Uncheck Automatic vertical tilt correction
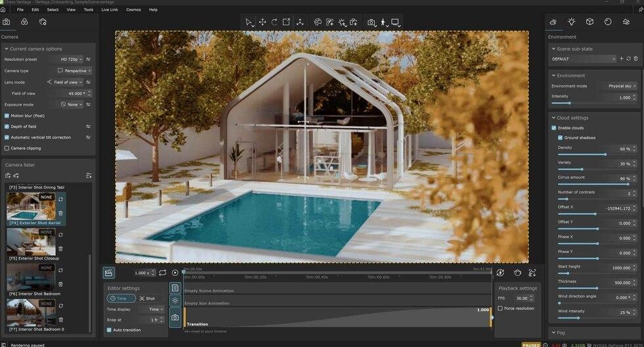644x347 pixels. [7, 137]
